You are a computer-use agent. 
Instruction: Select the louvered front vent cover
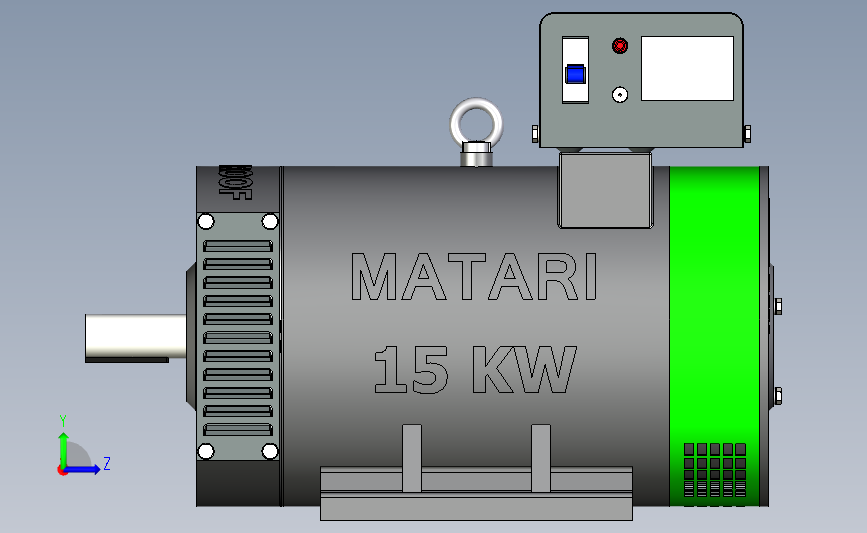tap(238, 337)
